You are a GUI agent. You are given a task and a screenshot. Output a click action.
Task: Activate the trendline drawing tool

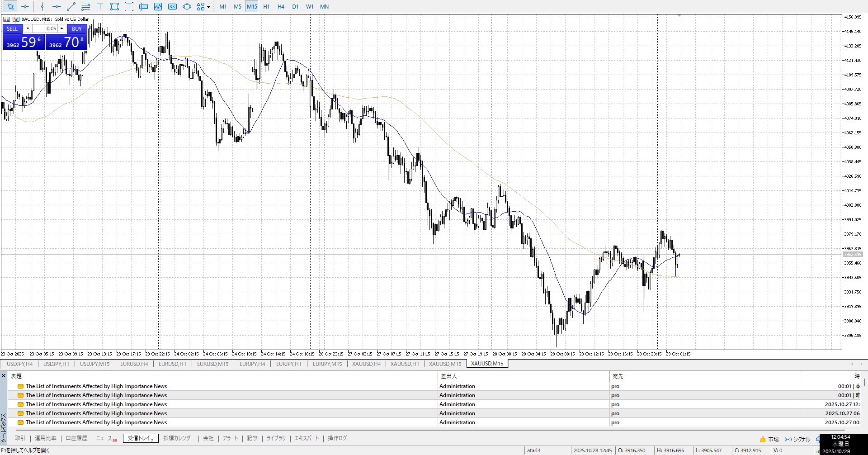click(x=71, y=6)
